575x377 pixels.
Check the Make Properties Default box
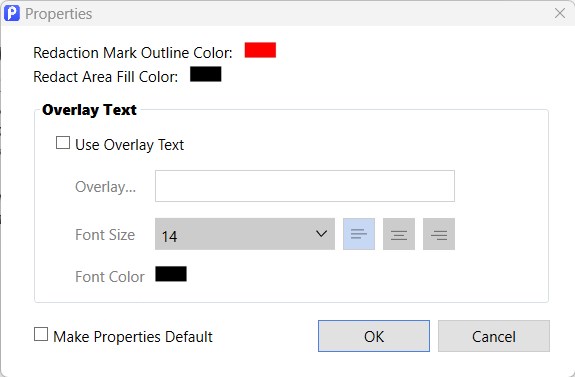[41, 334]
